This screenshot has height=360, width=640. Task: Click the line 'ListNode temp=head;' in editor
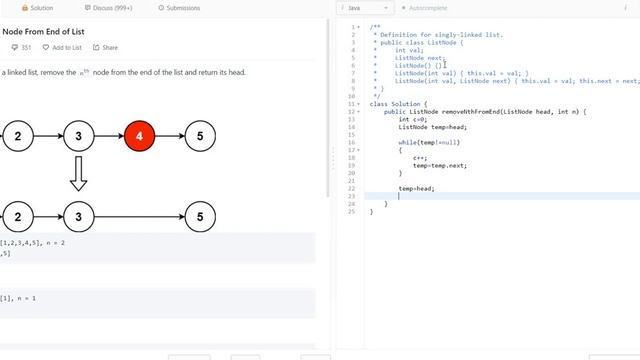pyautogui.click(x=433, y=127)
